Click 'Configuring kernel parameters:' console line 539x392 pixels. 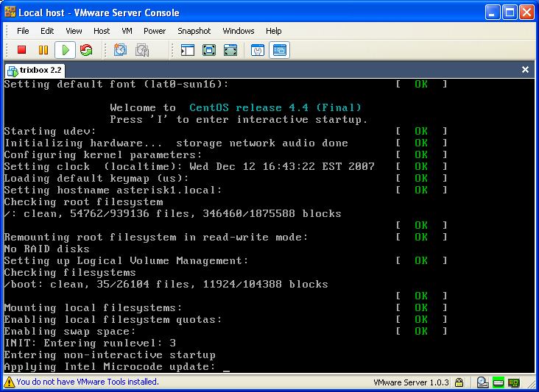(103, 155)
